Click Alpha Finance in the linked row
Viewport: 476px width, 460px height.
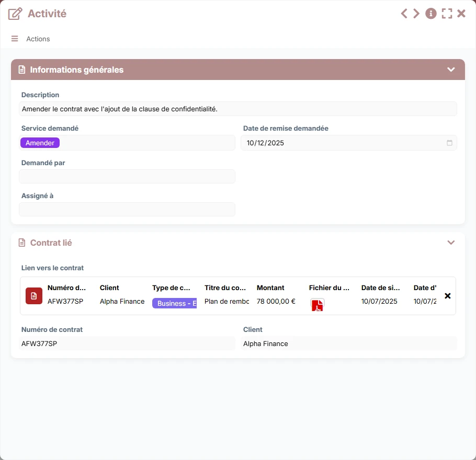[122, 301]
